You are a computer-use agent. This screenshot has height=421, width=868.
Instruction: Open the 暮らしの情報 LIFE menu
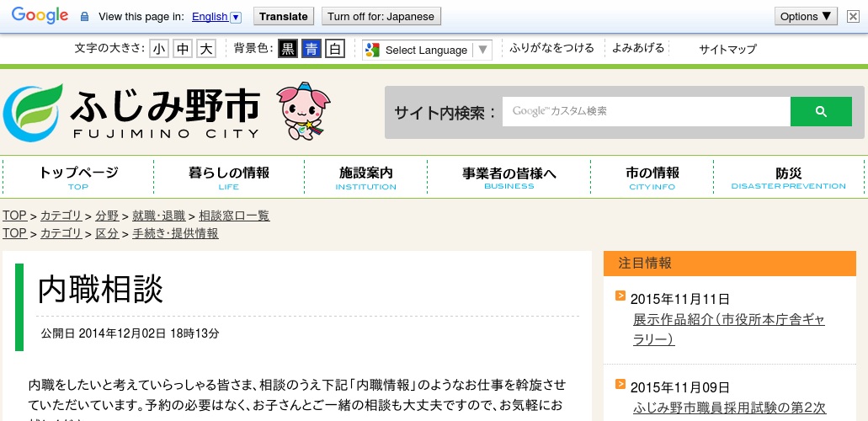tap(229, 177)
